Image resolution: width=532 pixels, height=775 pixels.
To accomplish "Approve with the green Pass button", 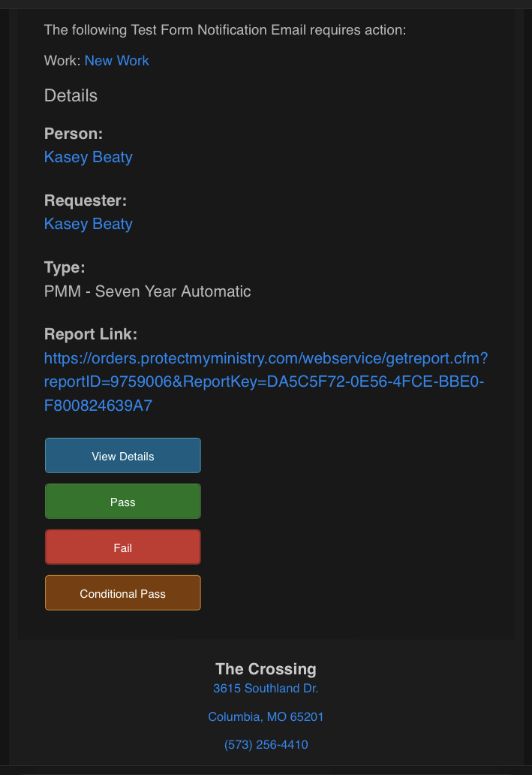I will tap(123, 502).
